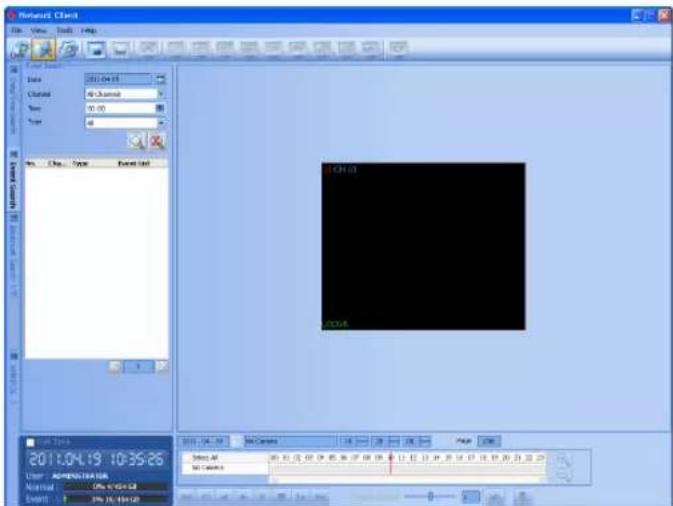Click the blue button right of the slider

[471, 497]
